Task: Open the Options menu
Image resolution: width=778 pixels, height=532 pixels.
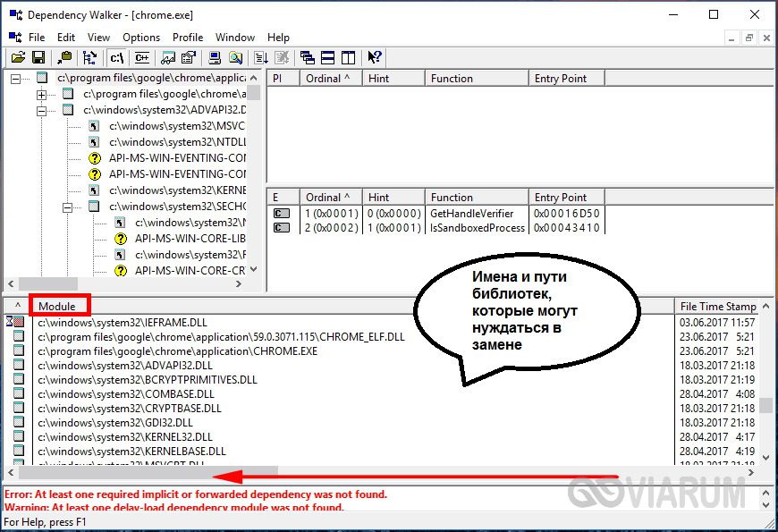Action: pos(141,38)
